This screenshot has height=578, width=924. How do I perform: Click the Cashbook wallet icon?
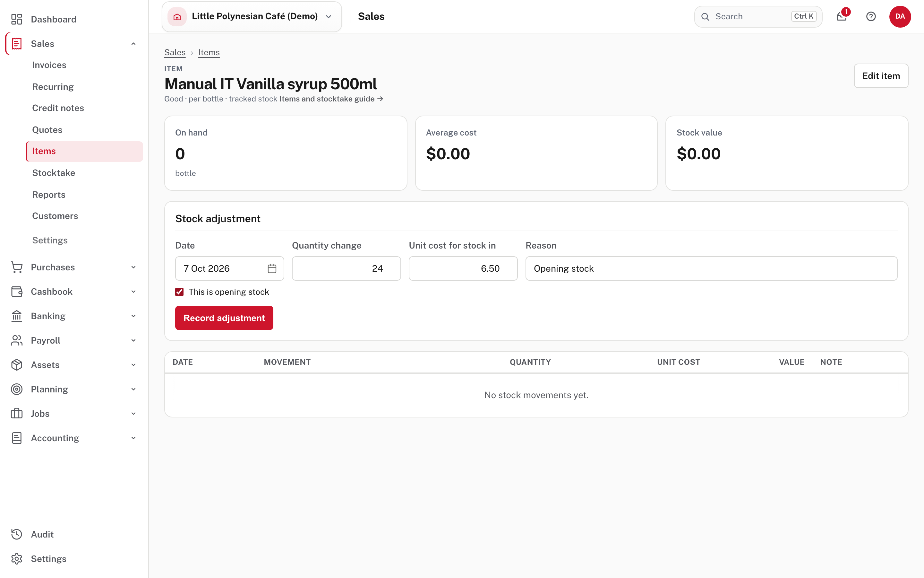coord(16,292)
